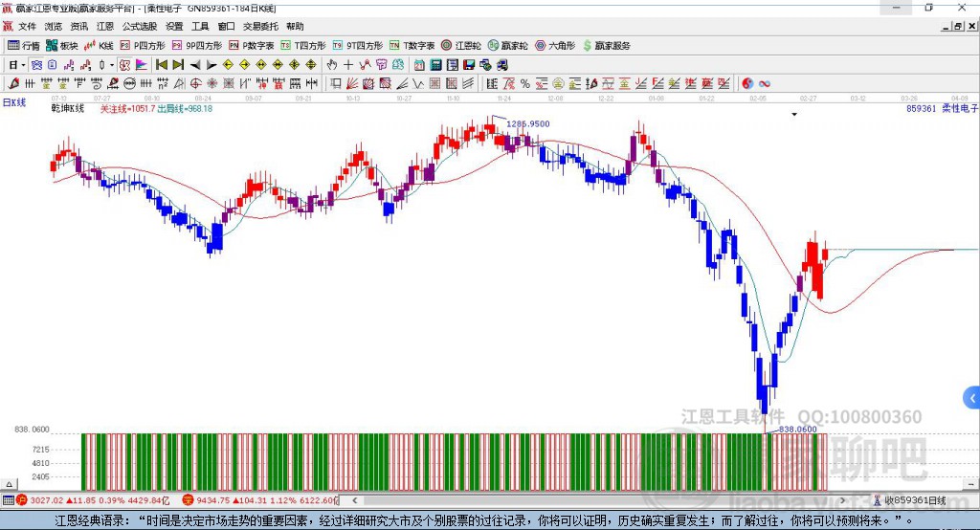Viewport: 980px width, 530px height.
Task: Click the small black chart dropdown triangle
Action: (x=794, y=115)
